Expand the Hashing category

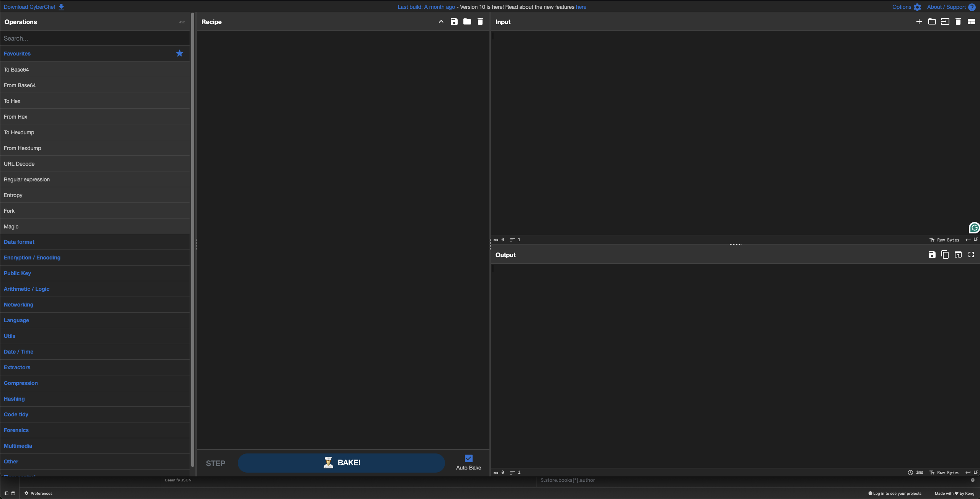(x=95, y=399)
